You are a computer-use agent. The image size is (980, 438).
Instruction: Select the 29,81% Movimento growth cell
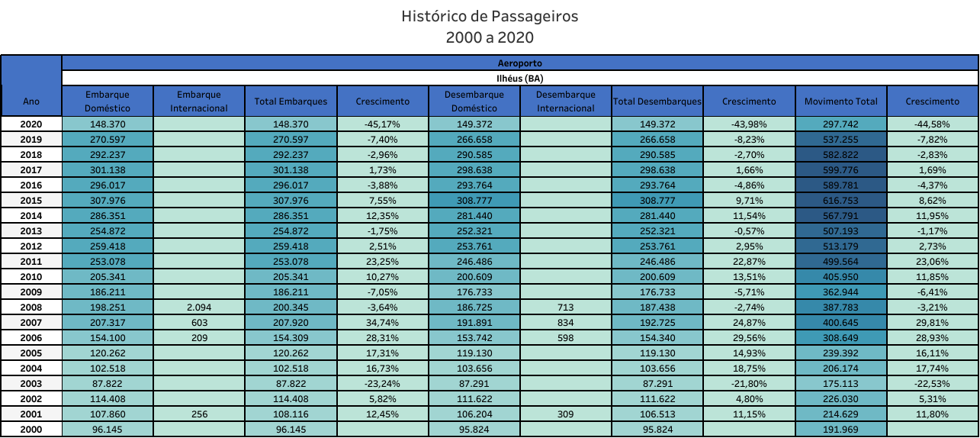tap(933, 322)
